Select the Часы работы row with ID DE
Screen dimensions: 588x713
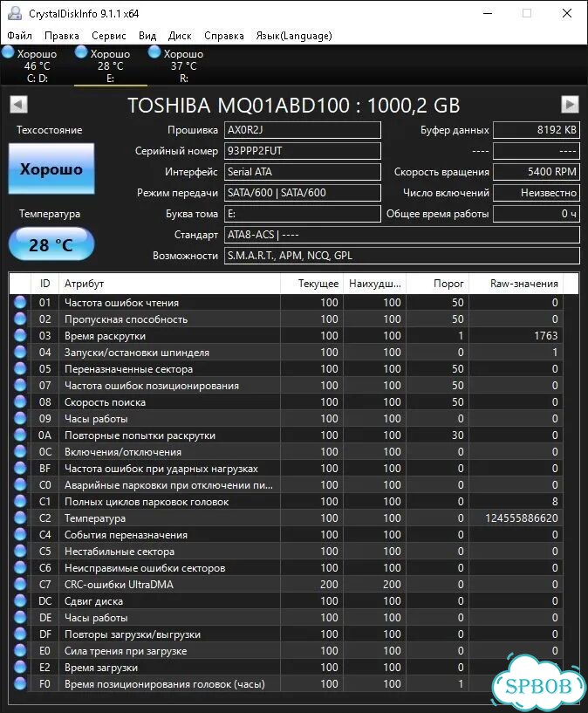(286, 618)
